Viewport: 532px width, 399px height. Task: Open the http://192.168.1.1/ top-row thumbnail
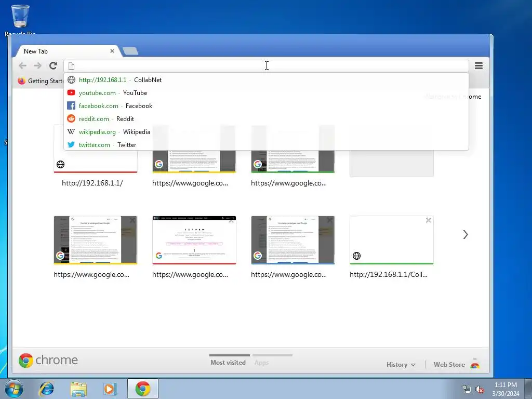click(x=96, y=161)
